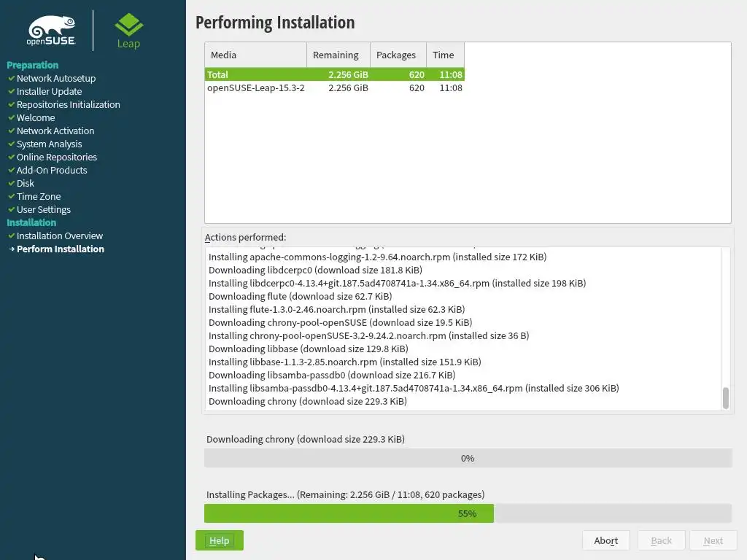Click the disabled Back button
The height and width of the screenshot is (560, 747).
[x=661, y=540]
